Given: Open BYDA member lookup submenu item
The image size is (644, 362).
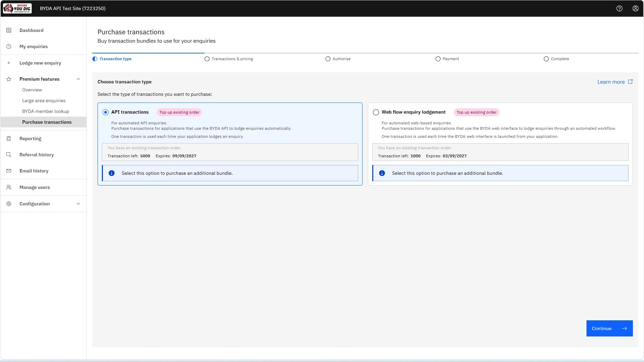Looking at the screenshot, I should (x=45, y=111).
